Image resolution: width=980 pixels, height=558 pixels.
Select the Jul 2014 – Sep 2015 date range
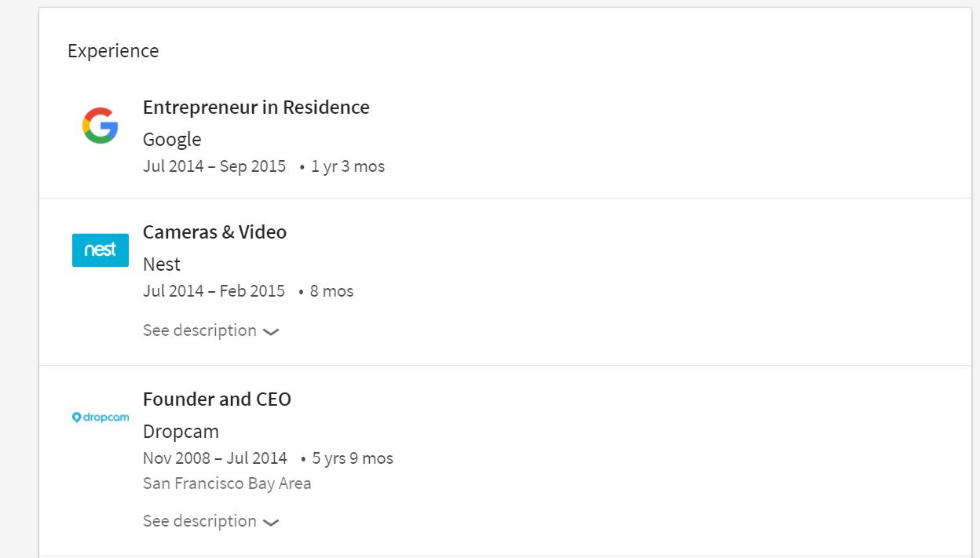pos(214,166)
